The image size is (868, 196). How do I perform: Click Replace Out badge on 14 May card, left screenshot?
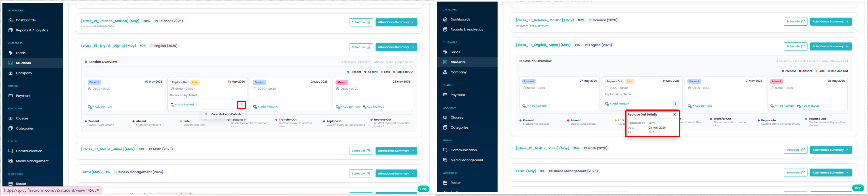tap(180, 83)
